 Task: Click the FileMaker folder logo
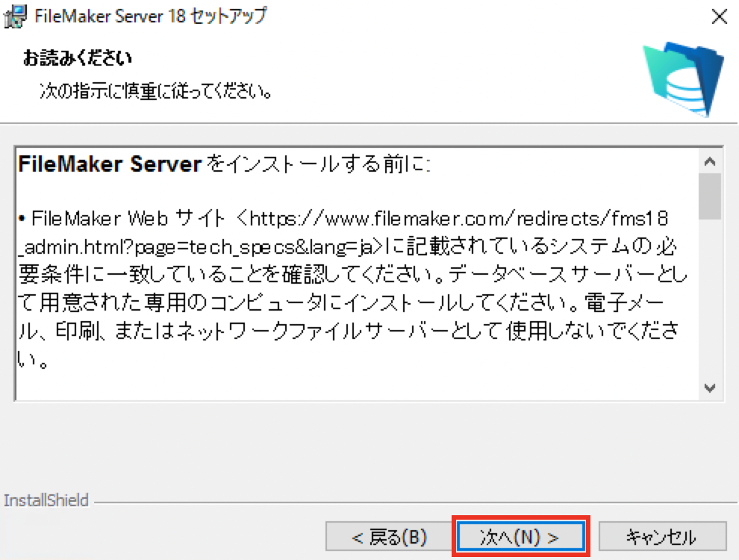tap(683, 79)
